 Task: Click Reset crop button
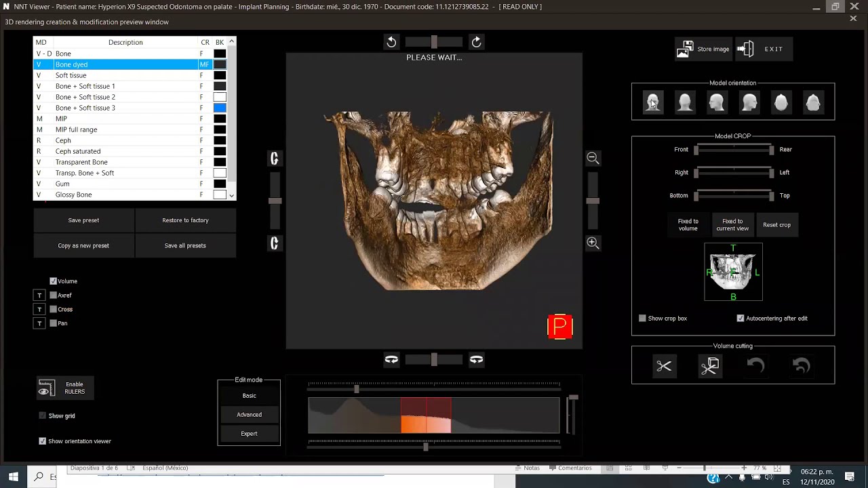(x=776, y=225)
